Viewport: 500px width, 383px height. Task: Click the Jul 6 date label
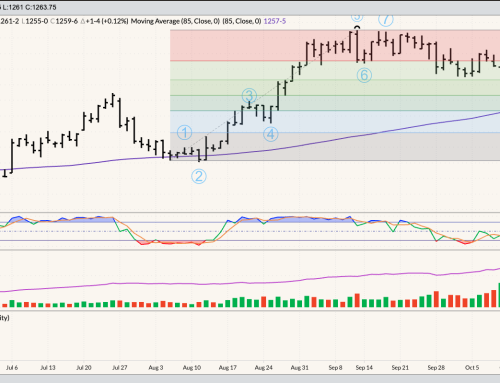click(x=12, y=367)
